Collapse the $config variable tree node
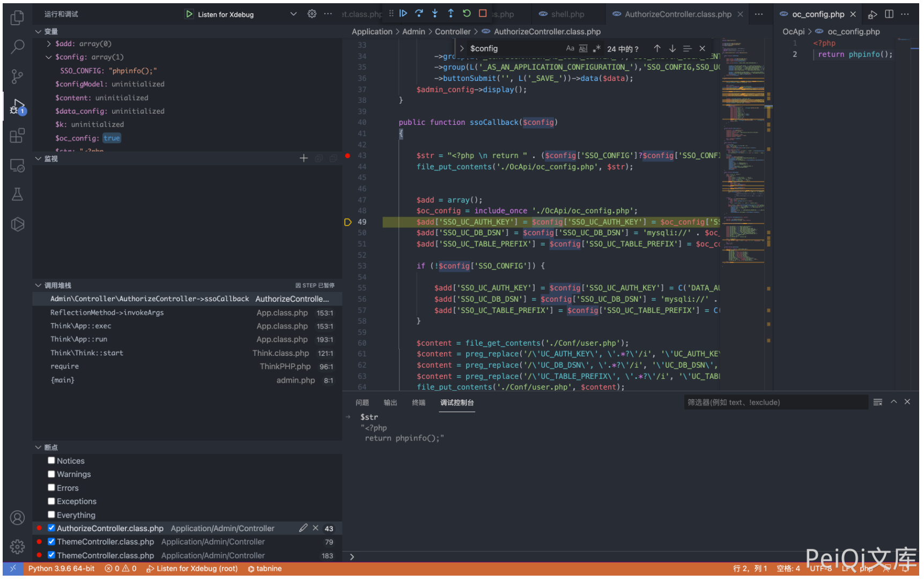Viewport: 924px width, 581px height. pyautogui.click(x=49, y=57)
